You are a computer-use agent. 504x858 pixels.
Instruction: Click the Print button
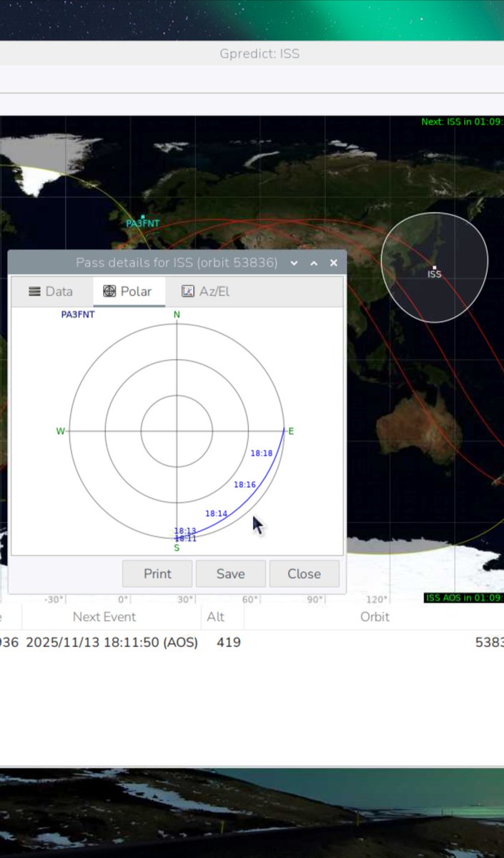pyautogui.click(x=157, y=573)
